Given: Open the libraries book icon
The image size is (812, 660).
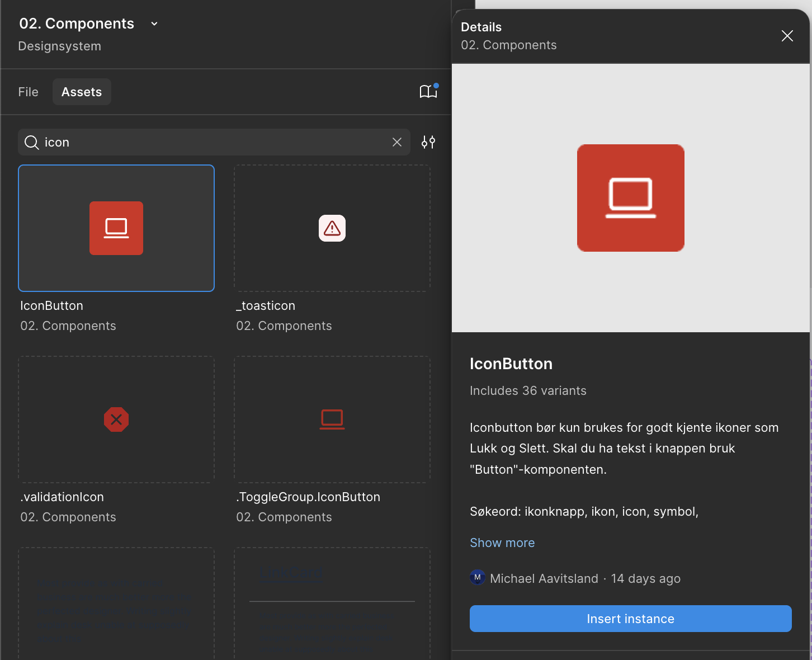Looking at the screenshot, I should pyautogui.click(x=428, y=92).
